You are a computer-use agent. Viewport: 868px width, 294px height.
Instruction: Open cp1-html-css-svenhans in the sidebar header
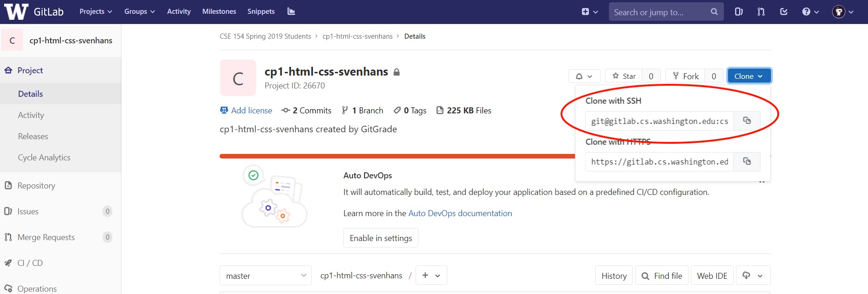point(71,41)
